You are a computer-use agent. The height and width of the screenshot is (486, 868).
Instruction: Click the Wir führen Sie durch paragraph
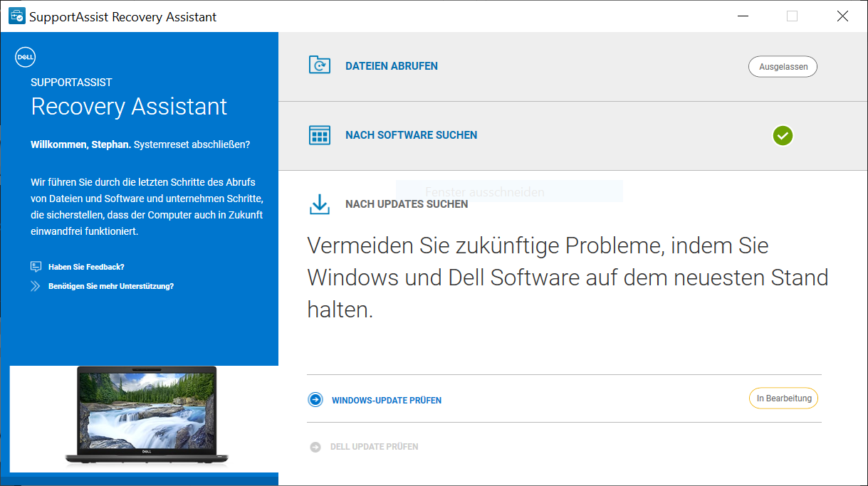click(x=147, y=206)
